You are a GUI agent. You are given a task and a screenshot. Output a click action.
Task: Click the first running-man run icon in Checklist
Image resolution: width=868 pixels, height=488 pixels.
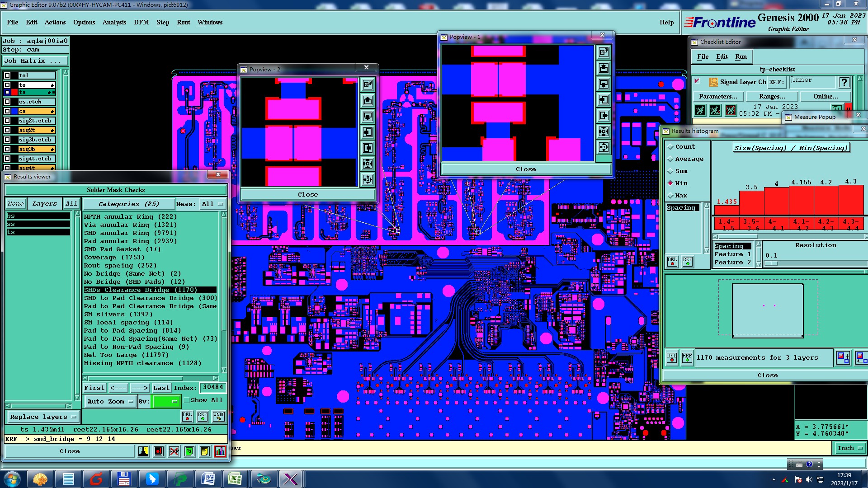pos(700,110)
